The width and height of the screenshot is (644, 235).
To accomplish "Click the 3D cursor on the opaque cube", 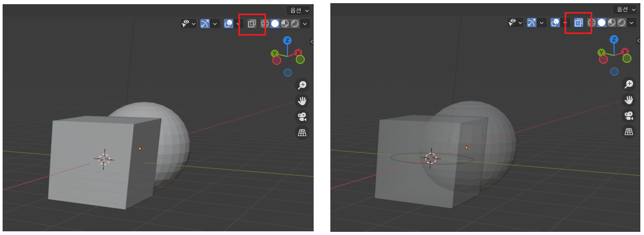I will tap(104, 159).
